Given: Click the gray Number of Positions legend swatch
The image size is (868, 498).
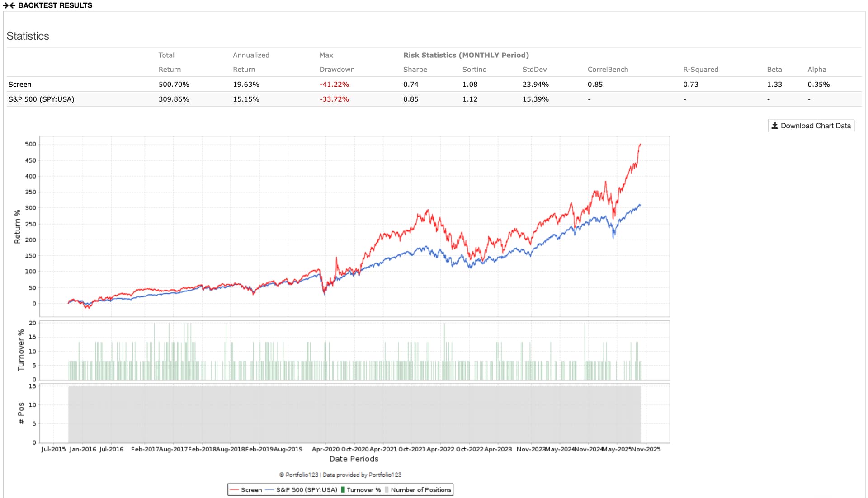Looking at the screenshot, I should pyautogui.click(x=387, y=490).
